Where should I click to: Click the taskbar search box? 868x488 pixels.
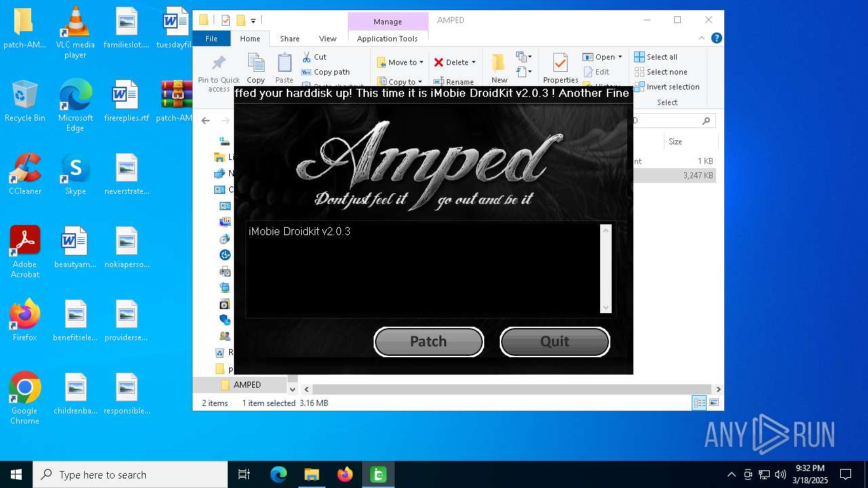(x=130, y=474)
